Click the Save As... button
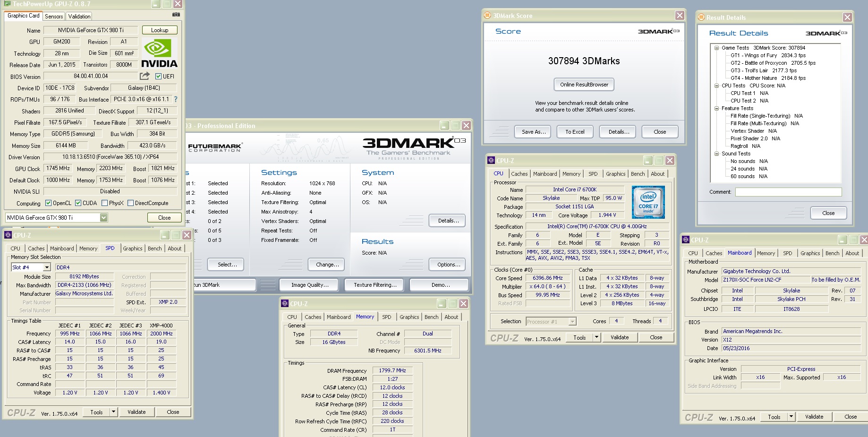The width and height of the screenshot is (868, 437). [x=534, y=132]
